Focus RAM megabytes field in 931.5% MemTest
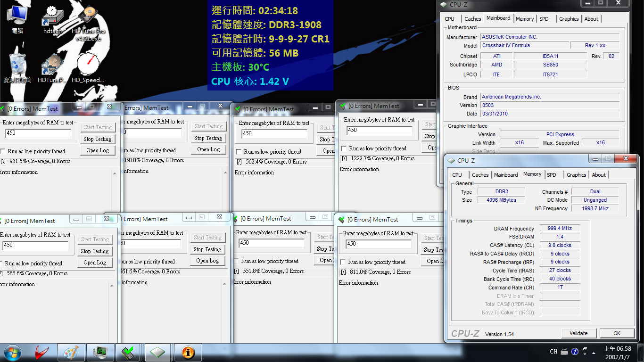Viewport: 644px width, 362px height. pyautogui.click(x=37, y=133)
